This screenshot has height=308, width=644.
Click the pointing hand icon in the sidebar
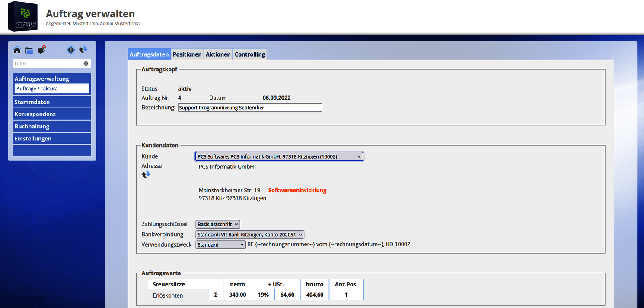(x=41, y=50)
